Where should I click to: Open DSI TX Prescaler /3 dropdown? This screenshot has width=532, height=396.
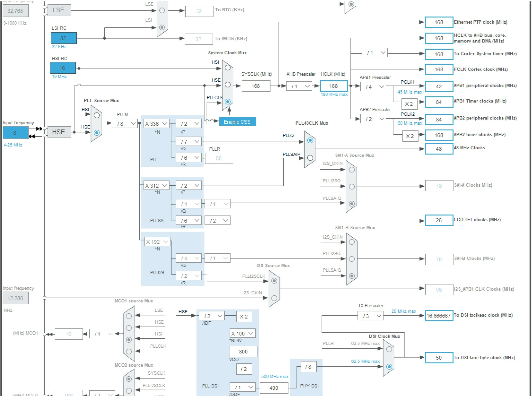click(370, 316)
